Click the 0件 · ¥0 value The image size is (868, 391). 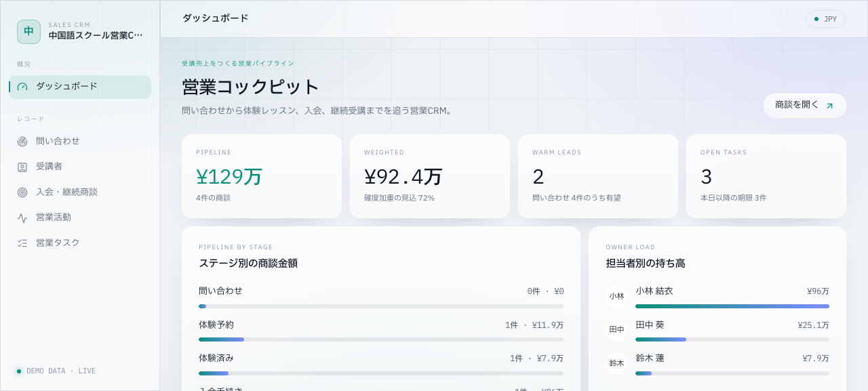(545, 291)
